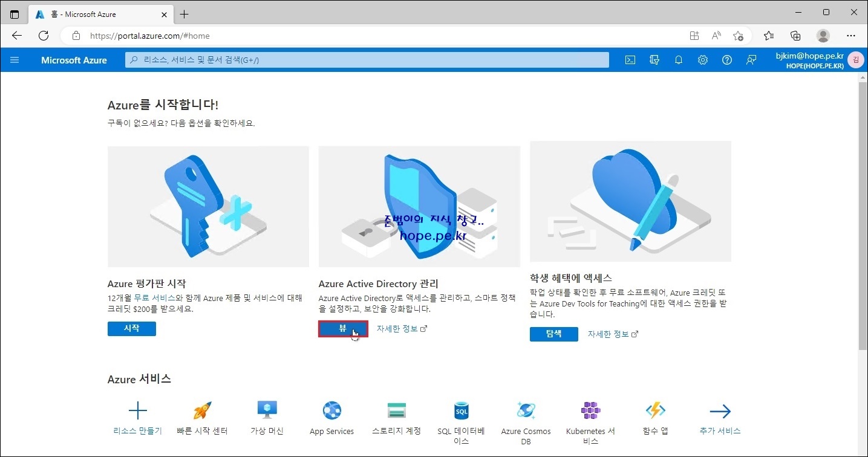Viewport: 868px width, 457px height.
Task: Open the Edge Settings and more menu
Action: 851,36
